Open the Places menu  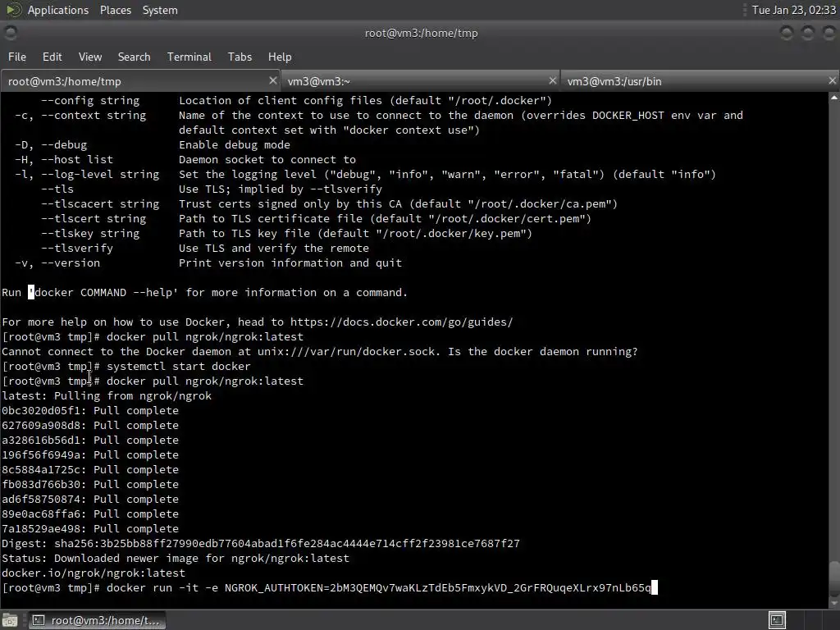click(115, 10)
